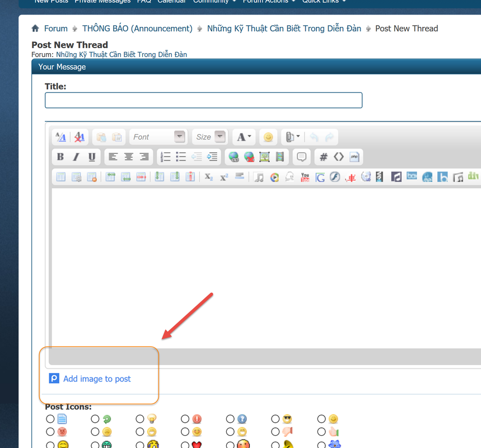
Task: Align text left
Action: pos(113,157)
